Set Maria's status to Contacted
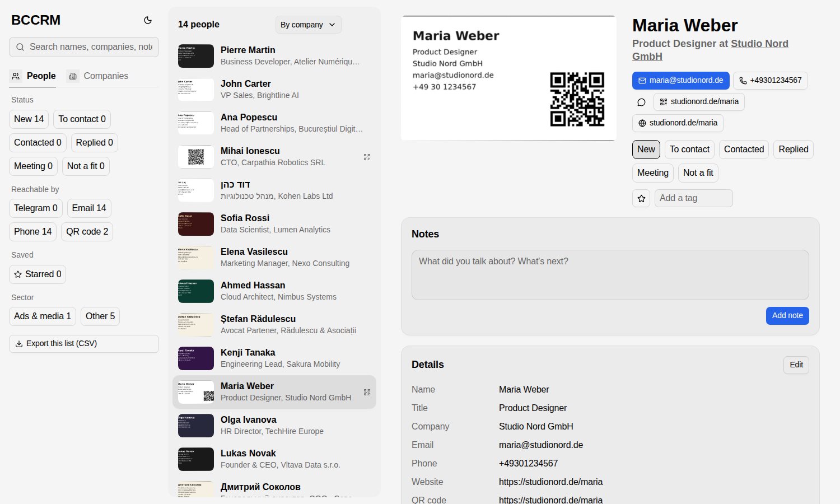The width and height of the screenshot is (840, 504). [x=744, y=150]
